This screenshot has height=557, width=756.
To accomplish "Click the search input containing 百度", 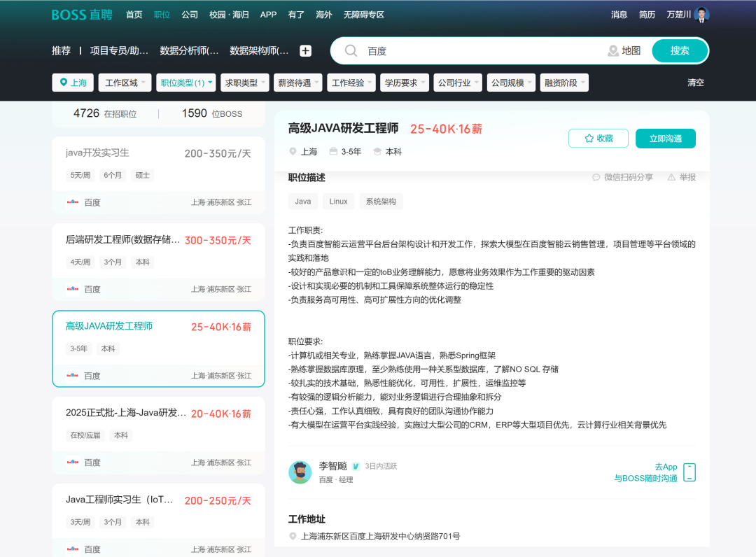I will point(482,50).
